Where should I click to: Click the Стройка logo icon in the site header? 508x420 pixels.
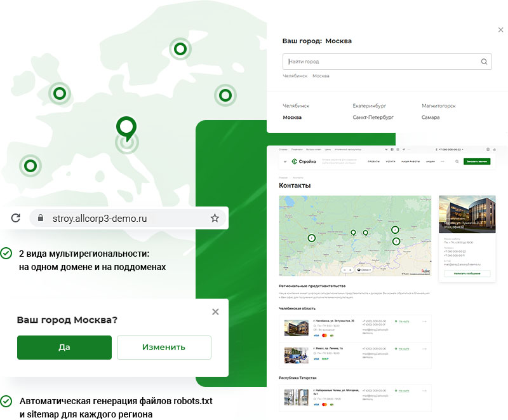[x=296, y=161]
